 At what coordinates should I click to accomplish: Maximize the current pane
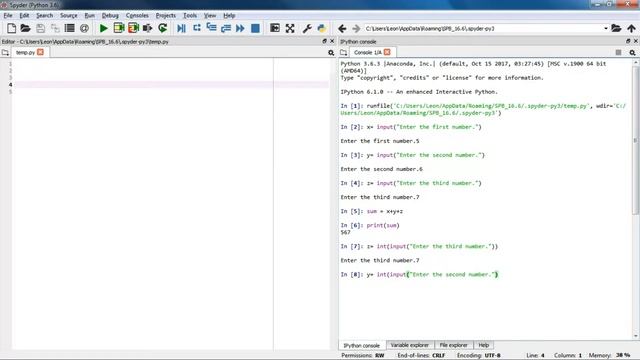click(x=275, y=28)
